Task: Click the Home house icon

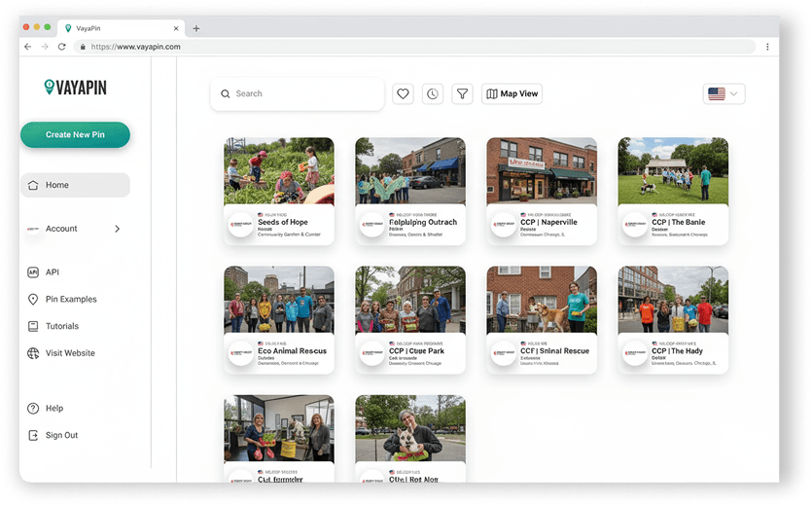Action: coord(33,185)
